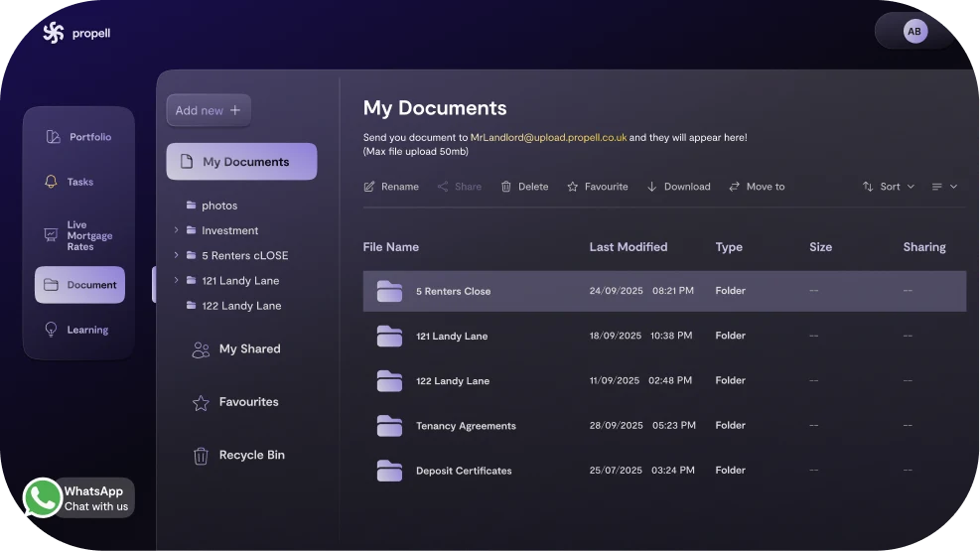Image resolution: width=980 pixels, height=551 pixels.
Task: Go to Portfolio in the sidebar
Action: 79,137
